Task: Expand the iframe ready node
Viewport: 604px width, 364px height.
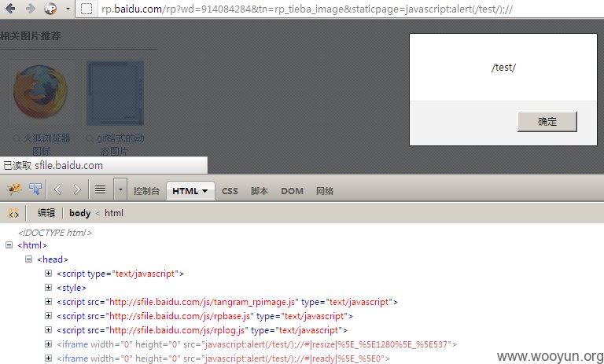Action: click(x=48, y=358)
